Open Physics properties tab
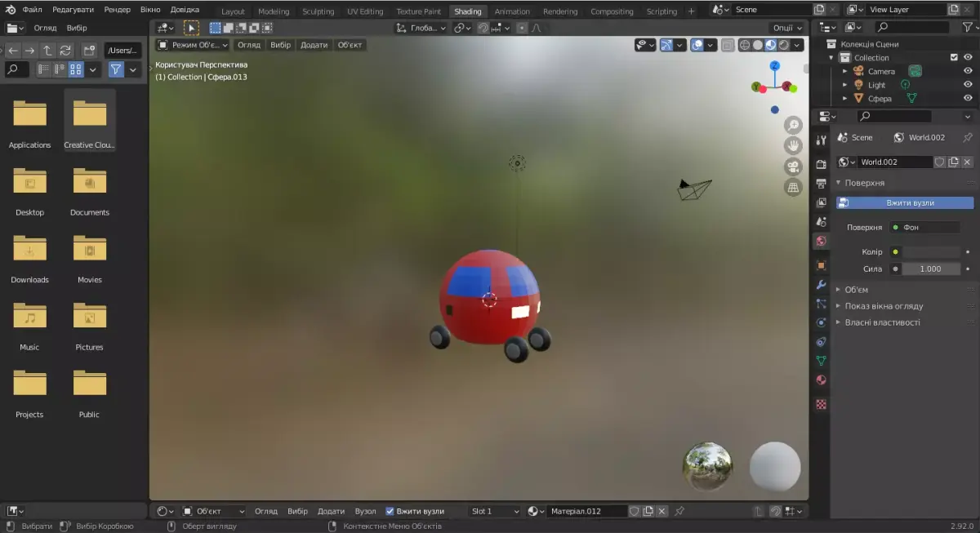Viewport: 980px width, 533px height. tap(821, 322)
